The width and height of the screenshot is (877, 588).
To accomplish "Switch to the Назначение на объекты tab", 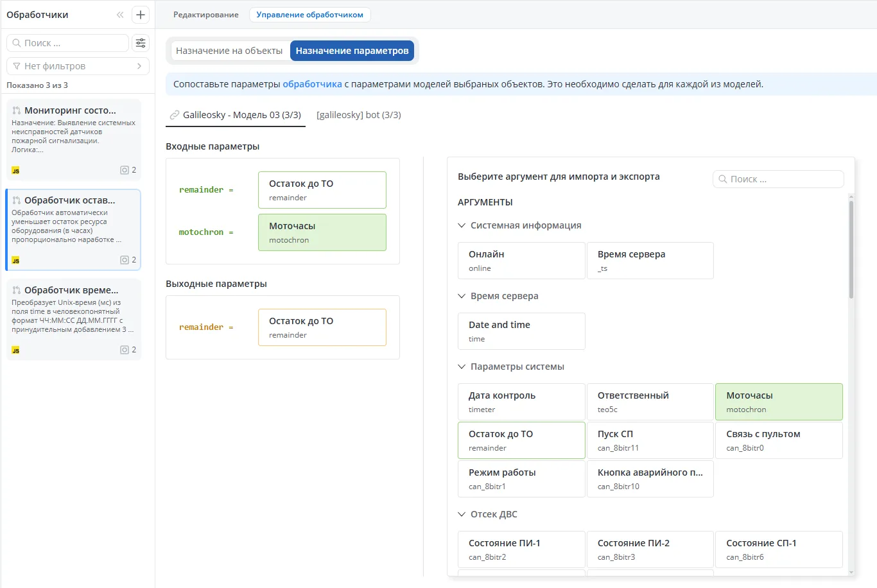I will (x=230, y=50).
